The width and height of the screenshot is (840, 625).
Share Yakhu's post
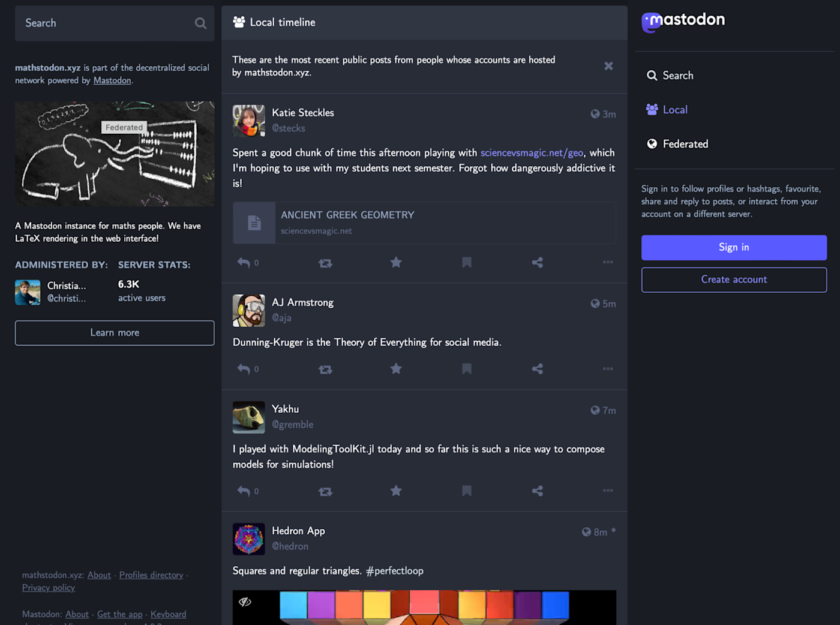tap(538, 491)
